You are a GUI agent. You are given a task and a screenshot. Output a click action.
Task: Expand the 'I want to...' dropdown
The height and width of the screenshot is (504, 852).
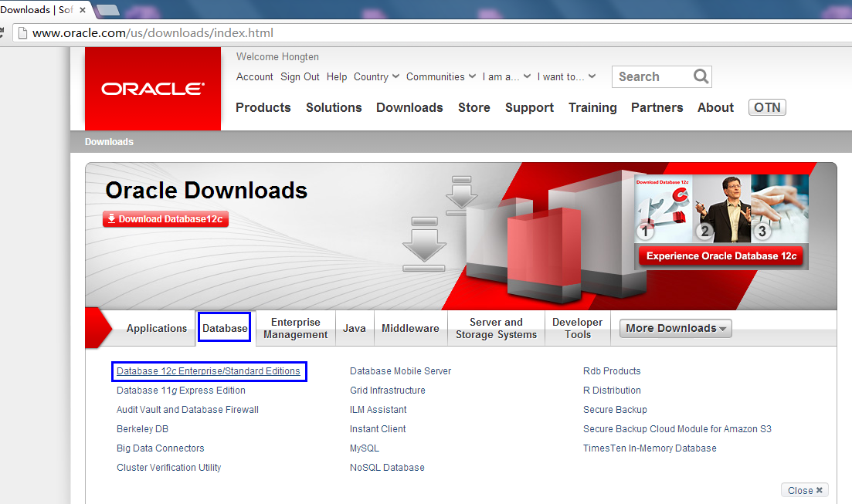point(567,76)
